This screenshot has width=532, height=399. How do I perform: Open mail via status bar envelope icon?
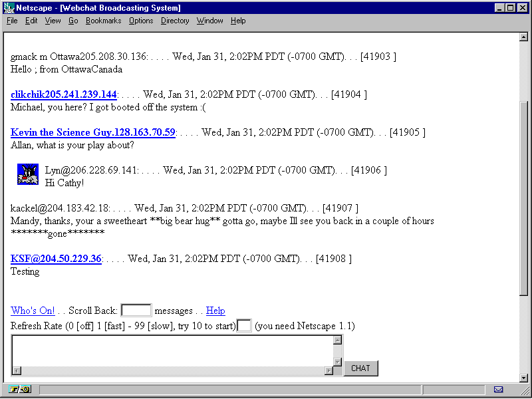[x=498, y=389]
